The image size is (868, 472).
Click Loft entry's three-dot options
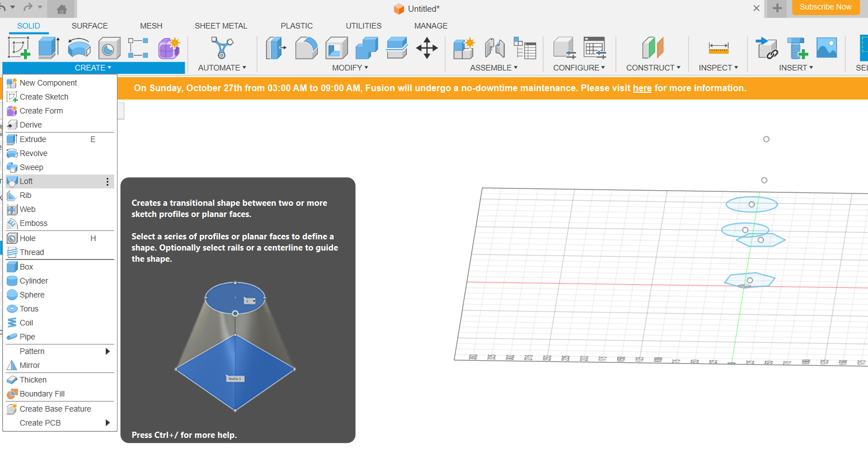click(x=107, y=182)
